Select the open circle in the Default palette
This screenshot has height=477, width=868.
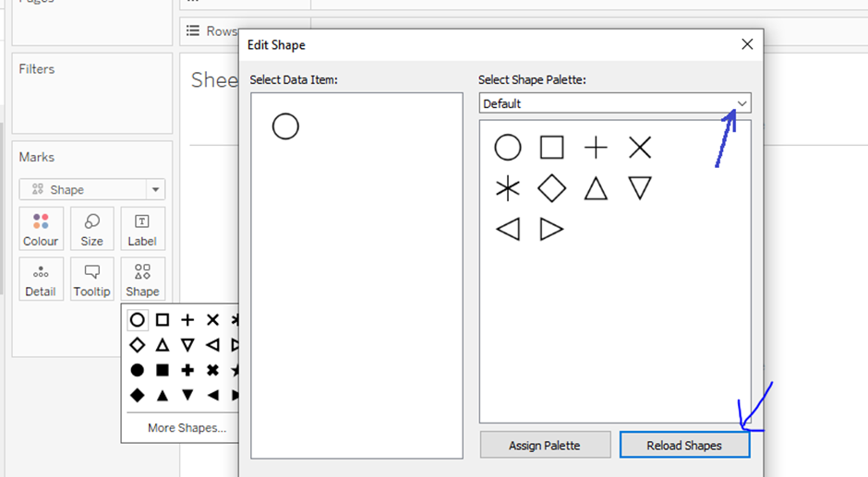(508, 148)
